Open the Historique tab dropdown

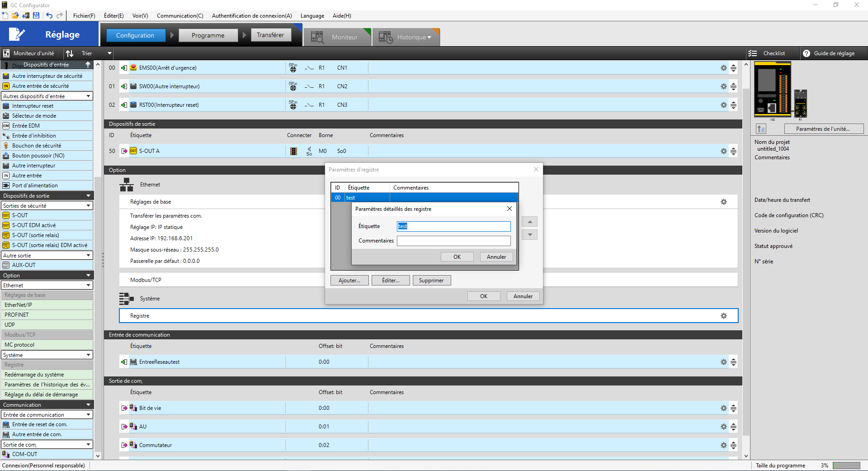(429, 38)
